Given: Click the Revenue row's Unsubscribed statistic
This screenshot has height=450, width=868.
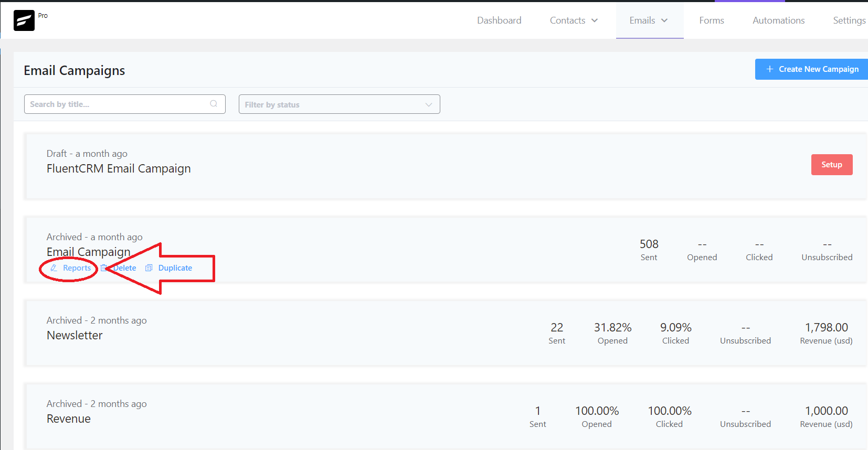Looking at the screenshot, I should pos(745,417).
